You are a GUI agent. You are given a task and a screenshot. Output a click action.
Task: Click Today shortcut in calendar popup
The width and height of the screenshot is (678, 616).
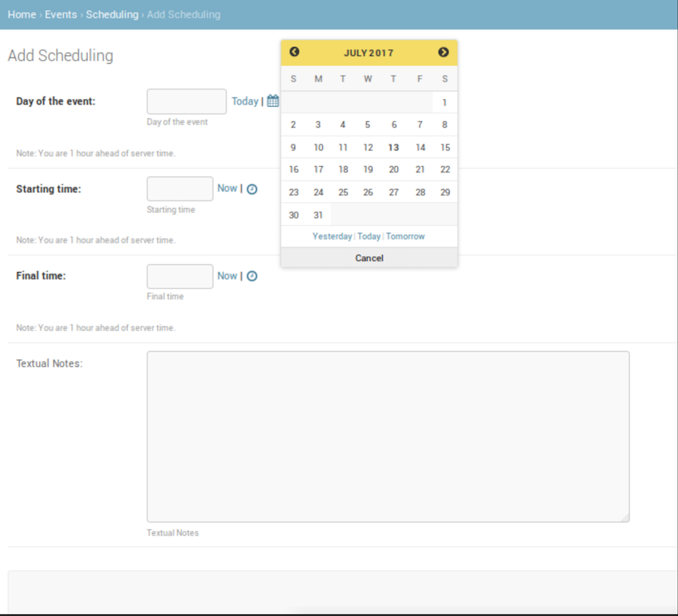click(x=369, y=237)
